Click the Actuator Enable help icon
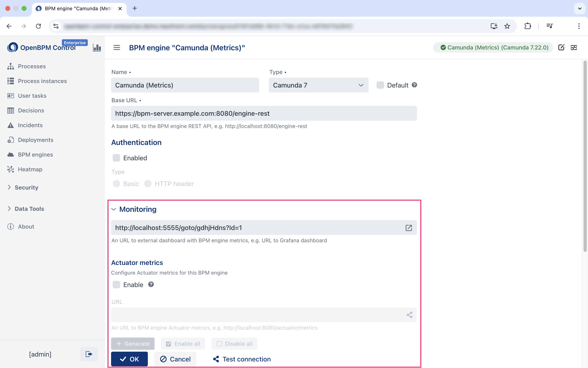588x368 pixels. tap(151, 285)
